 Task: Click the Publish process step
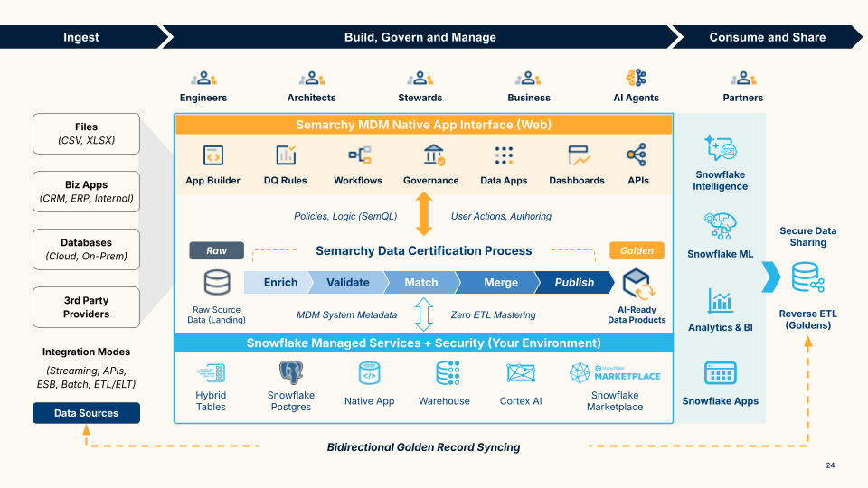575,282
